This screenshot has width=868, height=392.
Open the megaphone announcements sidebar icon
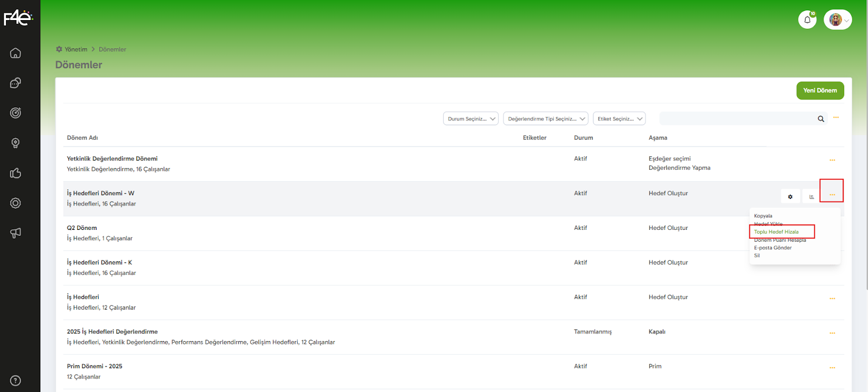point(16,233)
